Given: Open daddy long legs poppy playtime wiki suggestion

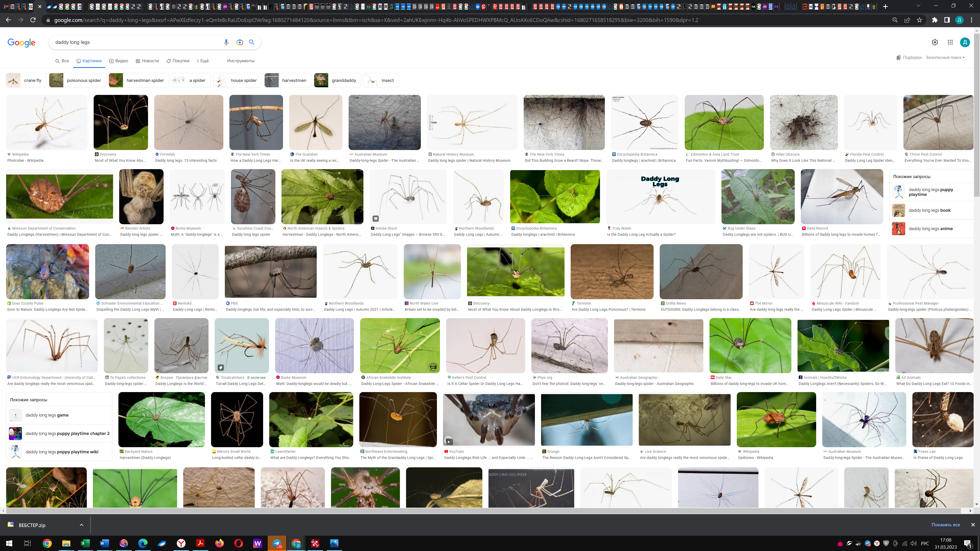Looking at the screenshot, I should [59, 452].
